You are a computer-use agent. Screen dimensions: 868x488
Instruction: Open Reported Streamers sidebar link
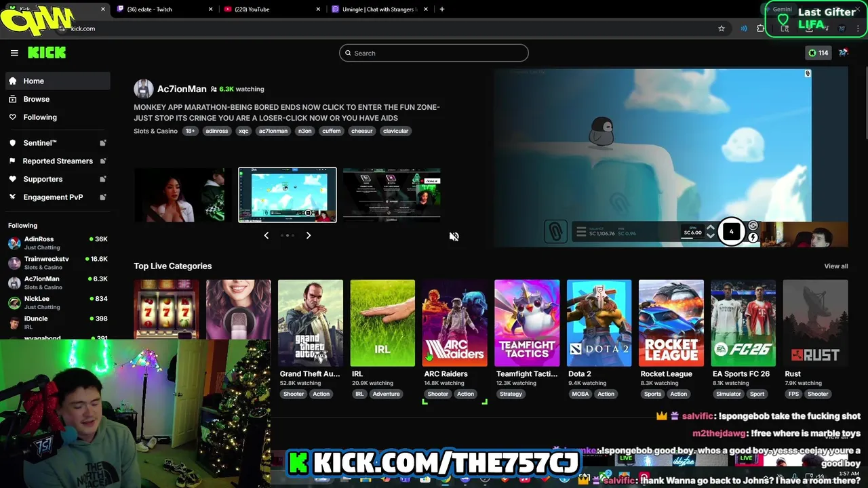coord(58,161)
